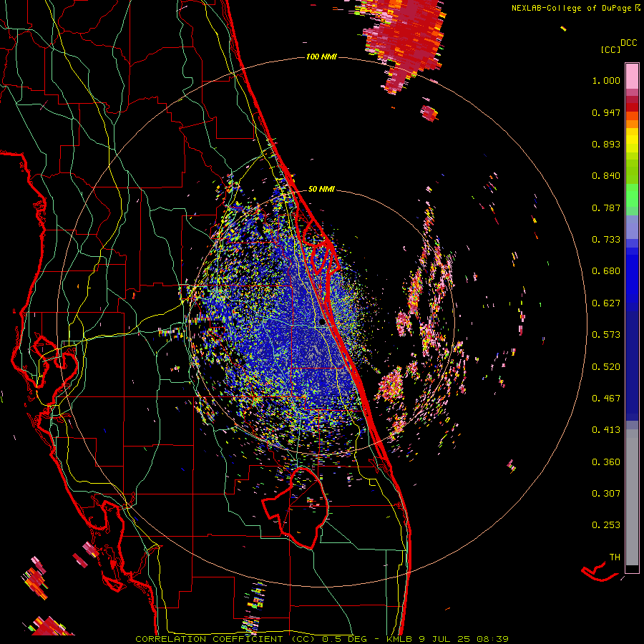Click the 50 NMI range ring label
Viewport: 644px width, 644px height.
point(321,190)
